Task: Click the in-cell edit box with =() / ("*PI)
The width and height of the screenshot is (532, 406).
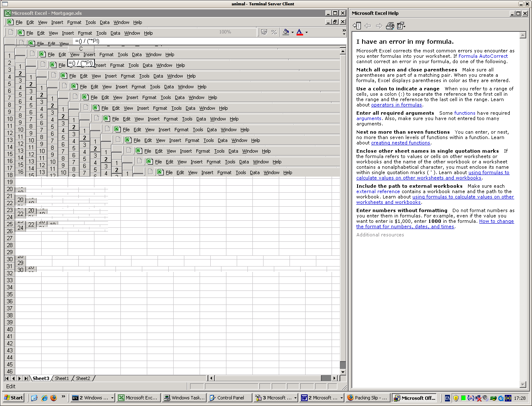Action: coord(81,63)
